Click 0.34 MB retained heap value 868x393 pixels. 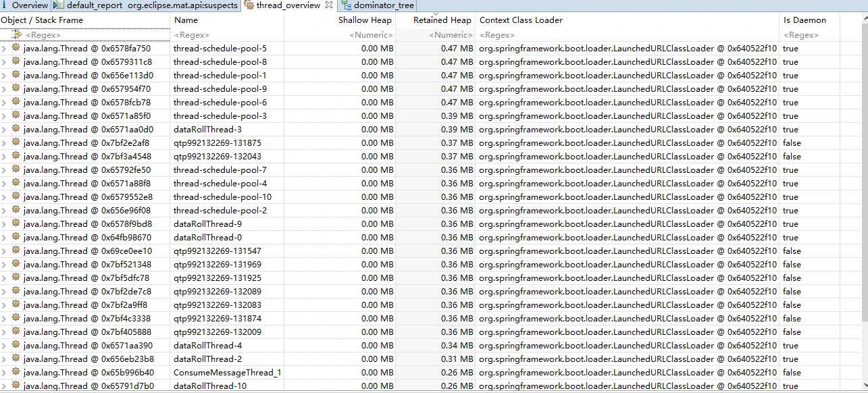457,346
